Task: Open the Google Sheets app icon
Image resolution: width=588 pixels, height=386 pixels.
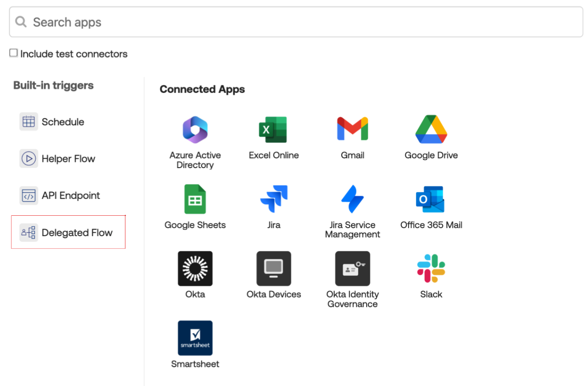Action: tap(195, 199)
